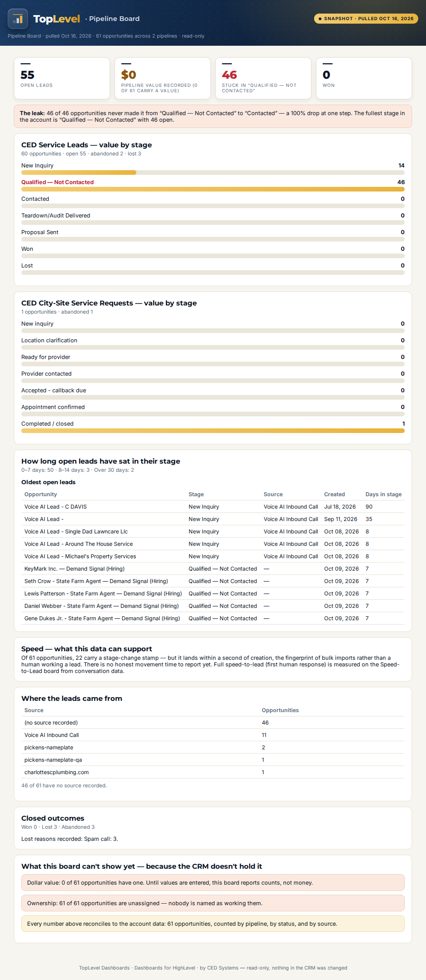Click the Snapshot pulled Oct 16, 2026 badge
This screenshot has width=426, height=980.
coord(366,19)
